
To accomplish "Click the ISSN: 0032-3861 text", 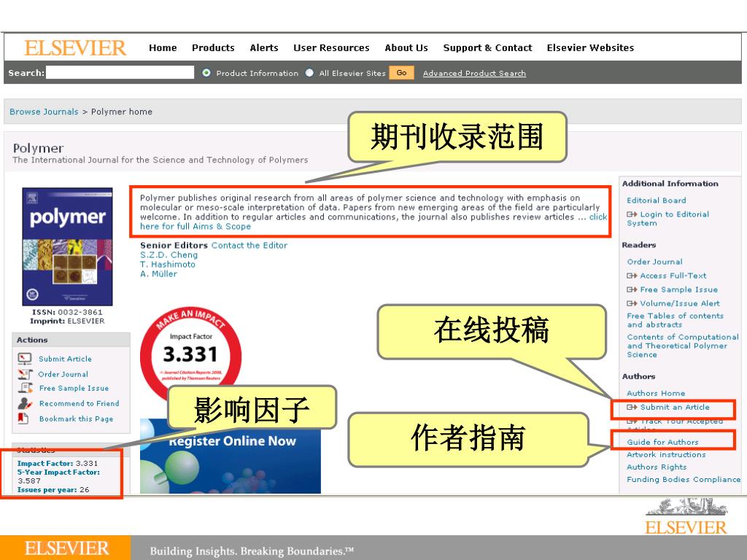I will tap(67, 312).
